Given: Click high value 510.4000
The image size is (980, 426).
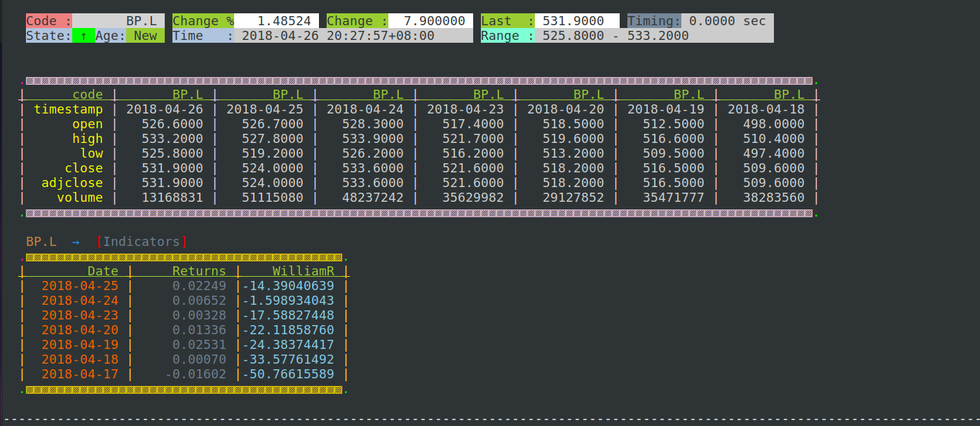Looking at the screenshot, I should tap(774, 139).
